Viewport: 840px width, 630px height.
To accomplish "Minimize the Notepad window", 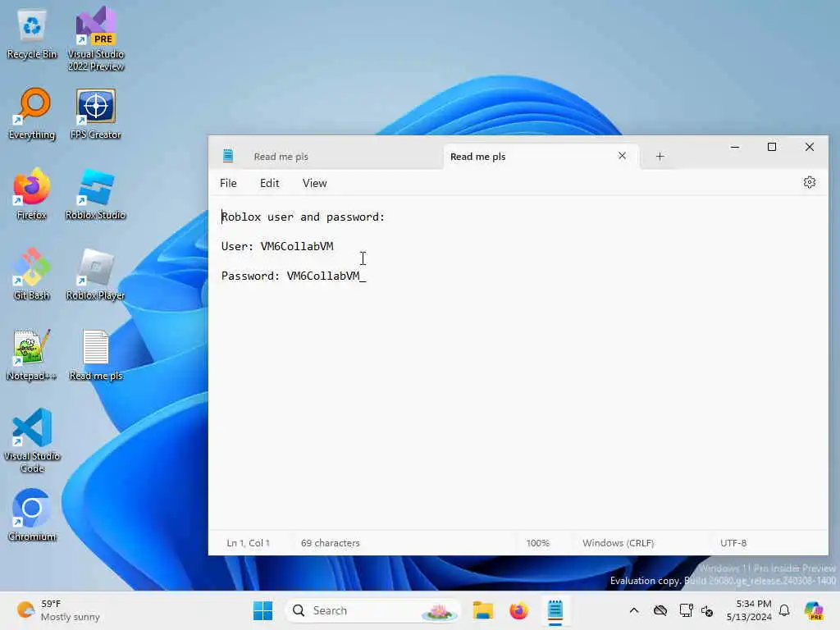I will [x=735, y=147].
